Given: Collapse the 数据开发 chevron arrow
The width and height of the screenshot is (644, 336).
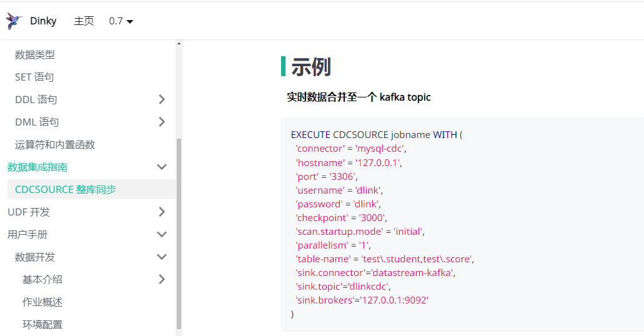Looking at the screenshot, I should point(162,257).
